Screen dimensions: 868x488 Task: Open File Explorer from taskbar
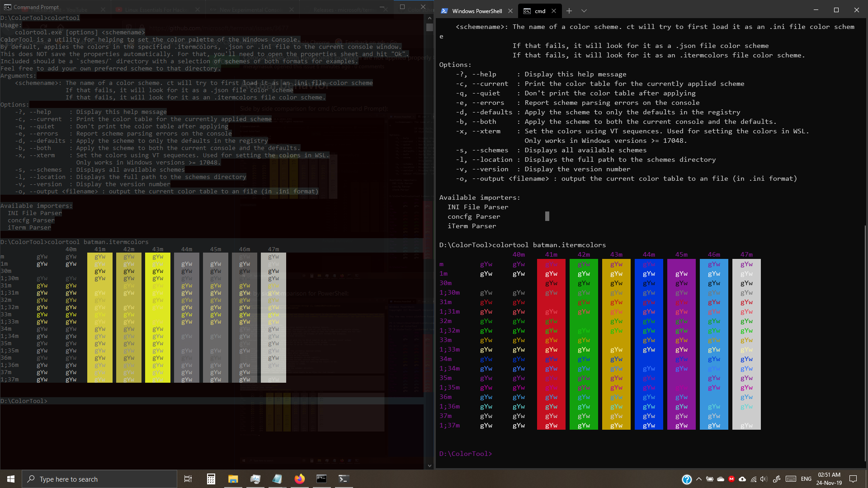tap(233, 479)
